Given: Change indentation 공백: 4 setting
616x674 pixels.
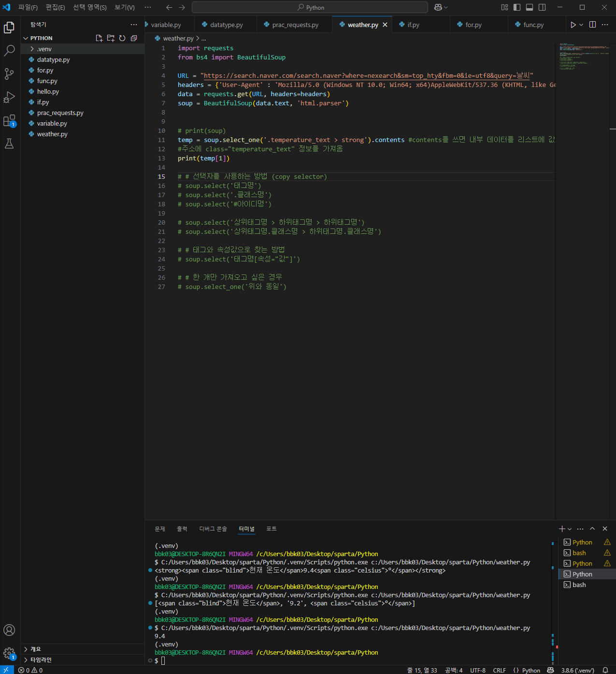Looking at the screenshot, I should coord(454,670).
